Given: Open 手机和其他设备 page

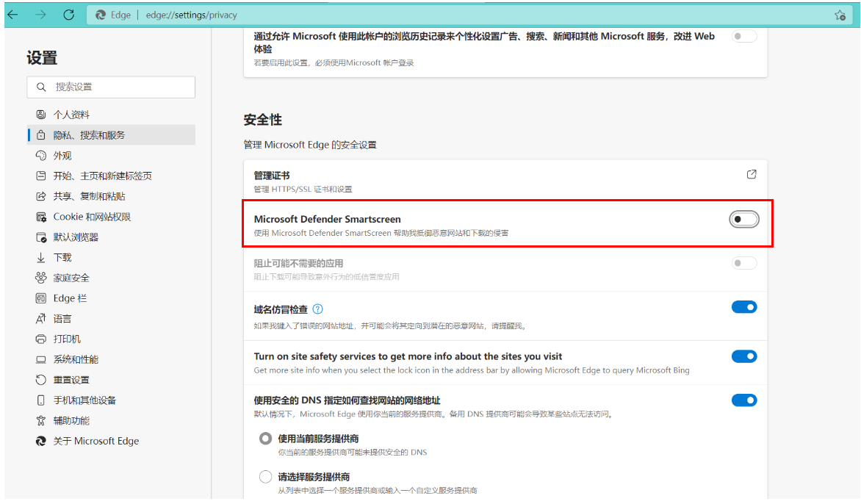Looking at the screenshot, I should click(x=111, y=400).
